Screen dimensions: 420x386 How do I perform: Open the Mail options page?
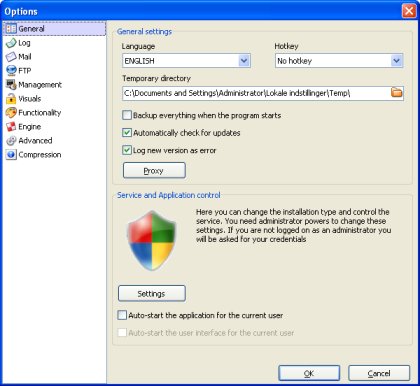pos(25,57)
